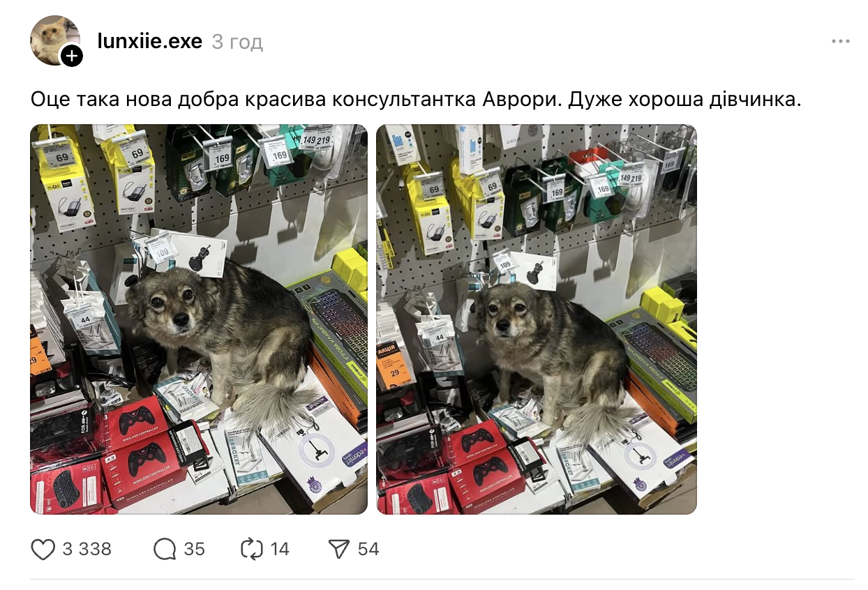This screenshot has width=868, height=590.
Task: Open the three-dot more options menu
Action: pyautogui.click(x=841, y=42)
